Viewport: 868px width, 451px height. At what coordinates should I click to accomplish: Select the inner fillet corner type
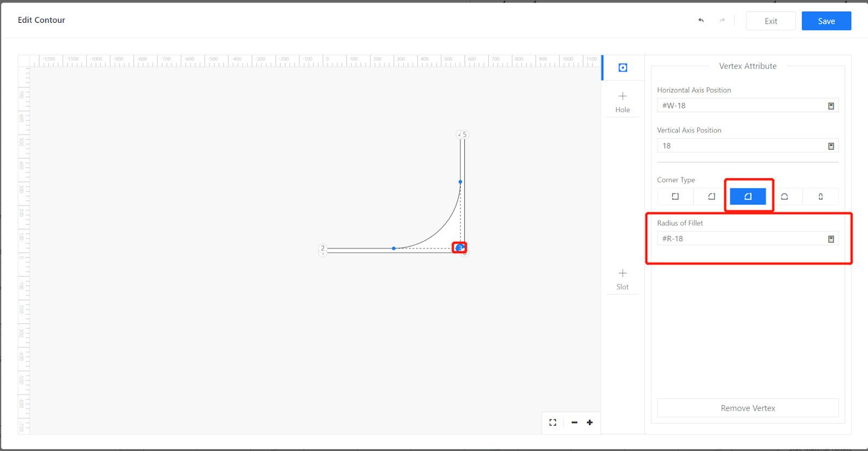pyautogui.click(x=748, y=196)
